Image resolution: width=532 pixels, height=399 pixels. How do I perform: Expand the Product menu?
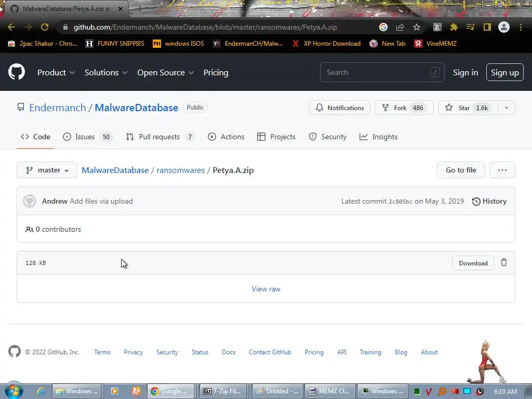(56, 72)
